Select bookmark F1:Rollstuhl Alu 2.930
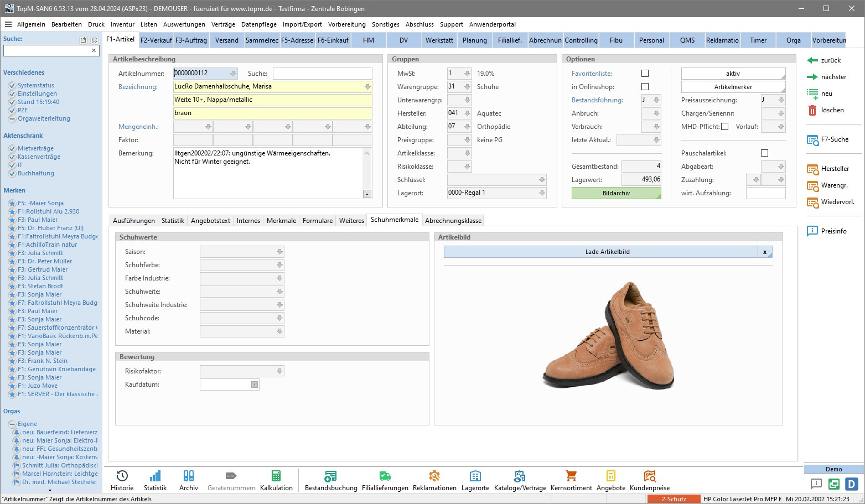The width and height of the screenshot is (865, 504). 48,211
